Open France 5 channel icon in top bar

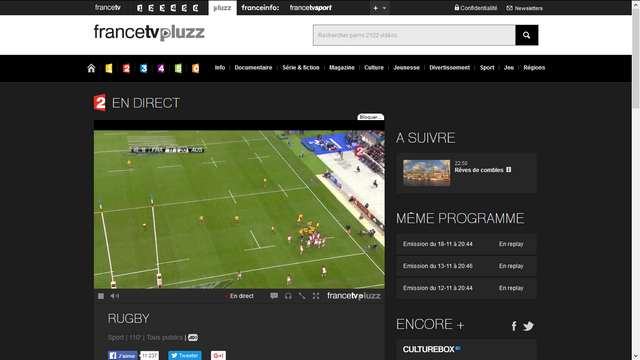tap(184, 8)
